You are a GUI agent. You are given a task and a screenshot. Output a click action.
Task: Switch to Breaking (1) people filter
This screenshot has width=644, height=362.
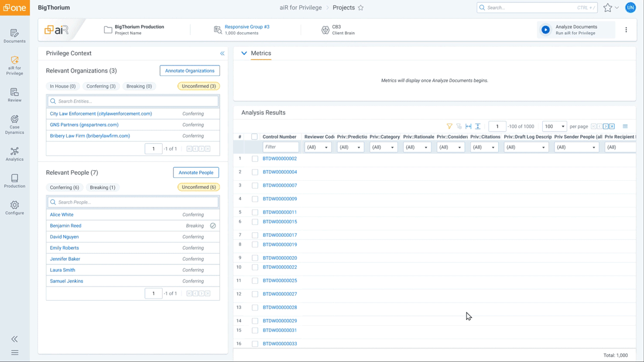pos(102,187)
